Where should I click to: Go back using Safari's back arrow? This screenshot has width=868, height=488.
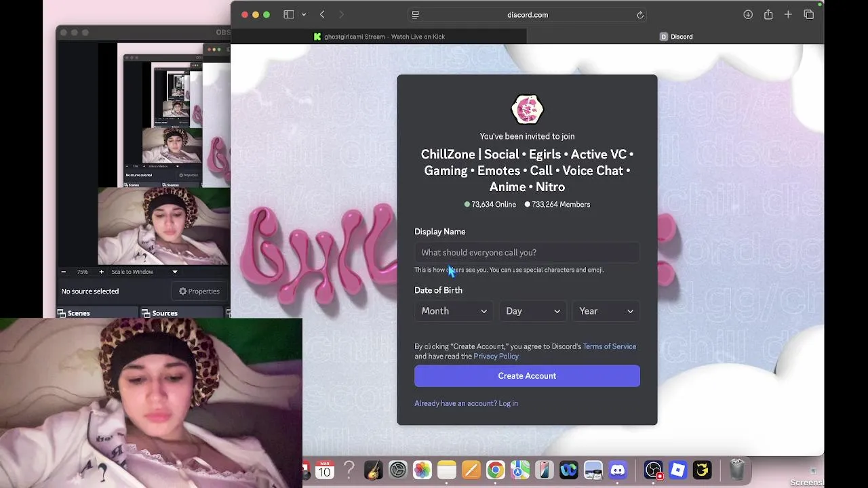point(322,14)
